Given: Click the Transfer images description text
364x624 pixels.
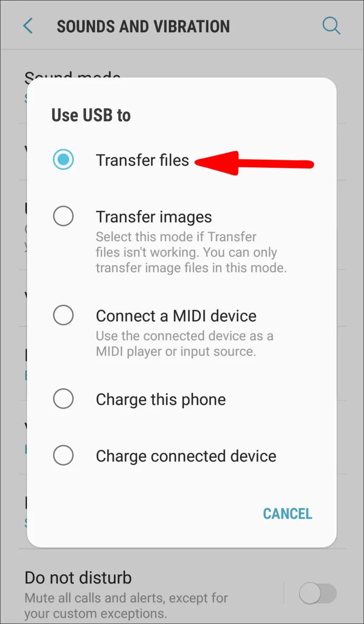Looking at the screenshot, I should tap(191, 252).
